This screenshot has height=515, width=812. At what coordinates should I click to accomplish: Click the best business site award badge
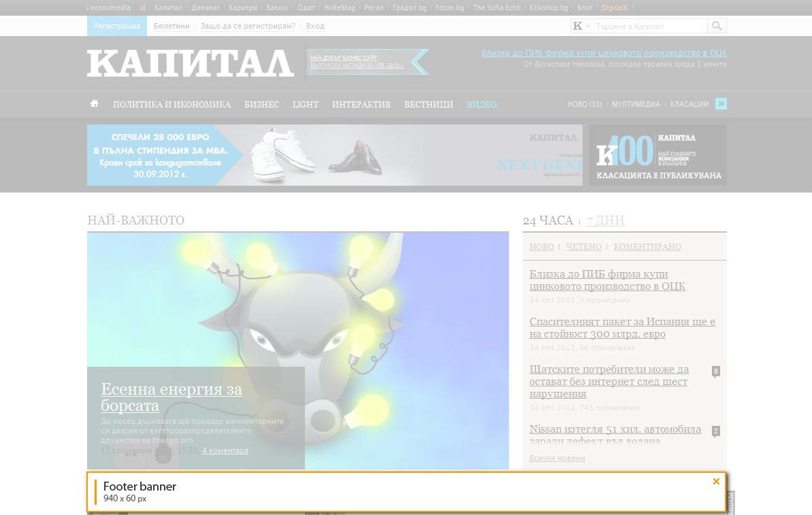pos(367,62)
